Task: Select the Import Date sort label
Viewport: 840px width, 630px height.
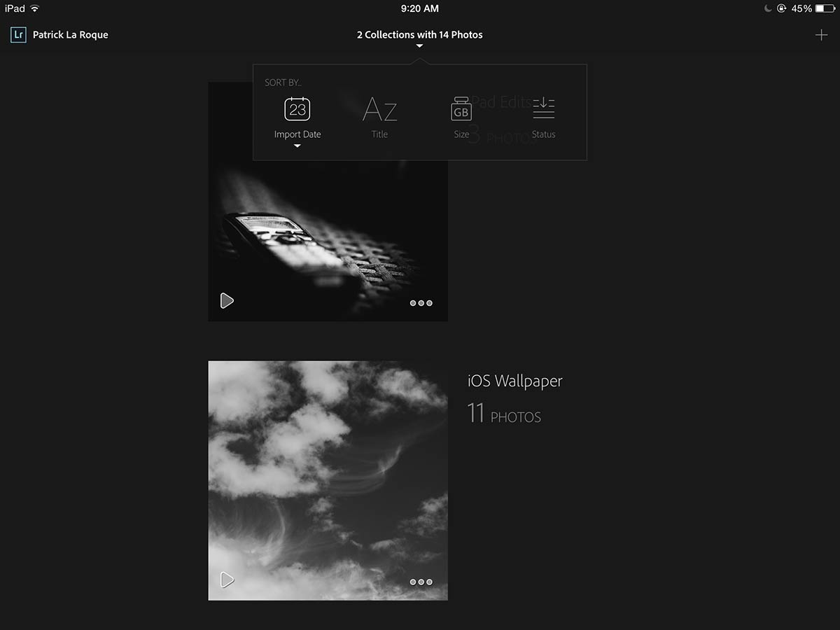Action: 297,134
